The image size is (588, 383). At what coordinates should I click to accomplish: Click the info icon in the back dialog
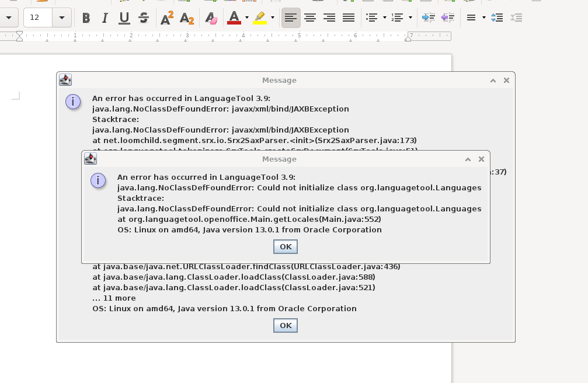[73, 102]
